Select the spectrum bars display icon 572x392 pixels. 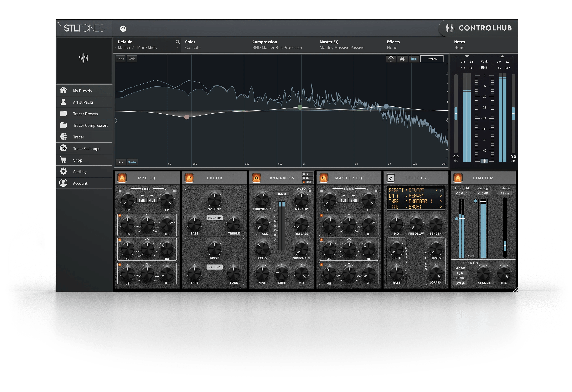tap(414, 59)
